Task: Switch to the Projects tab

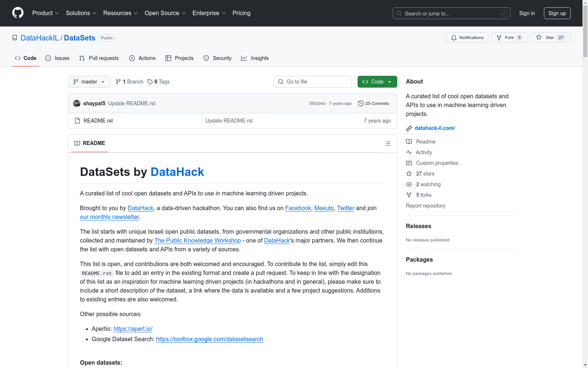Action: (179, 58)
